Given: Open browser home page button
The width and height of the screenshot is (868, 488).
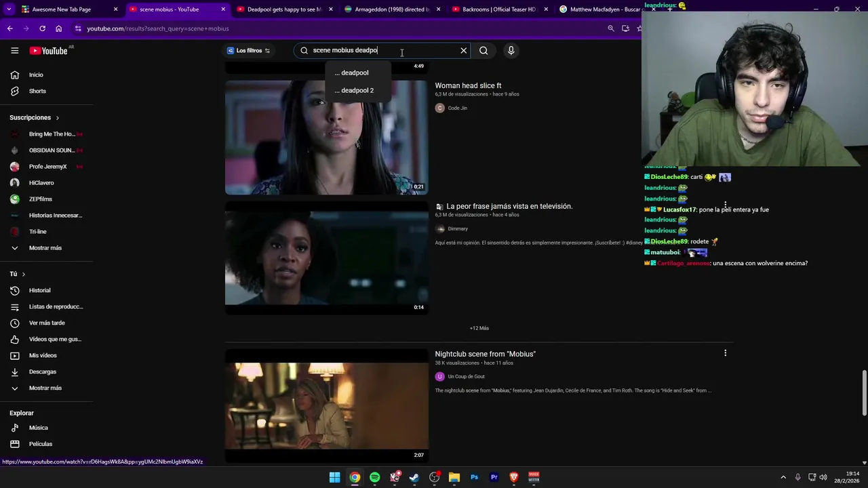Looking at the screenshot, I should [58, 28].
